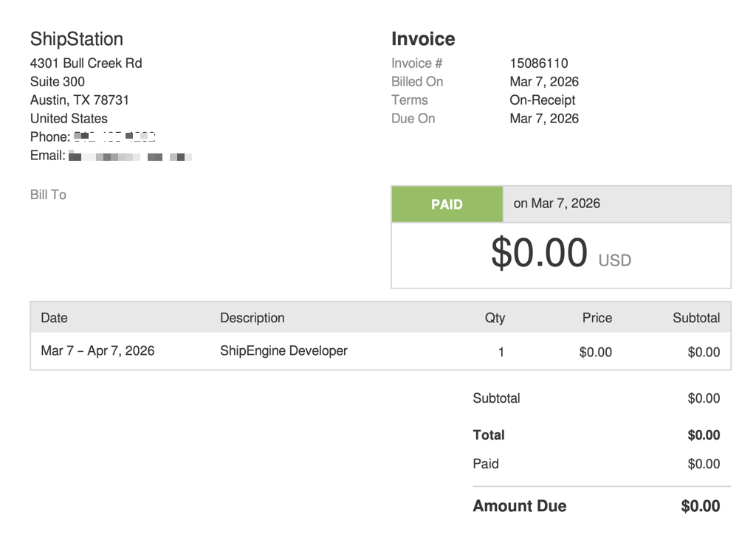Select the Qty column header
Image resolution: width=756 pixels, height=537 pixels.
495,317
